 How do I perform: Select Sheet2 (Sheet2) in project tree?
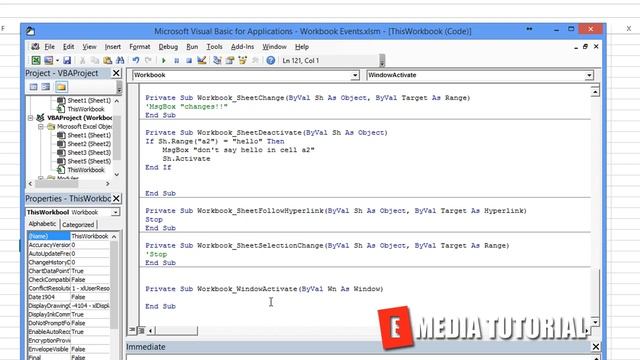tap(89, 144)
